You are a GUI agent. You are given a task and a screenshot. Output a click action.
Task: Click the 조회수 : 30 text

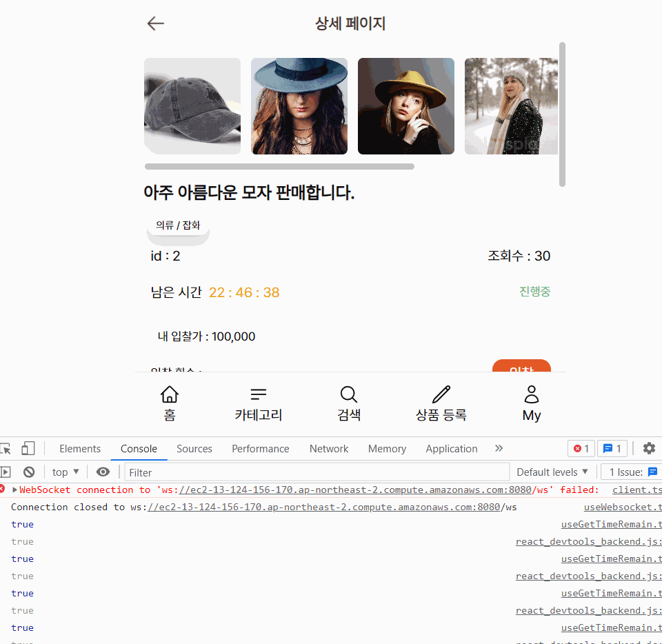(x=519, y=256)
